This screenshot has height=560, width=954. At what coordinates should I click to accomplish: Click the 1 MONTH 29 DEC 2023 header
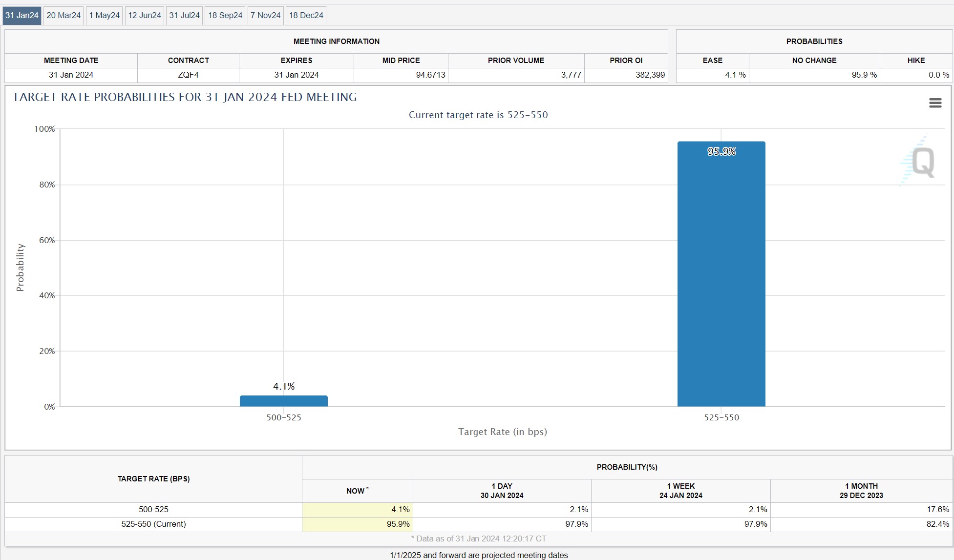(x=861, y=491)
